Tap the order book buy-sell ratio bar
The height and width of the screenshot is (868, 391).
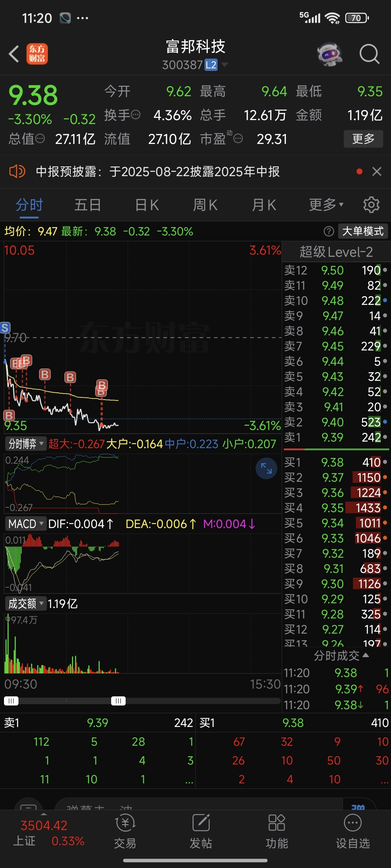click(336, 449)
